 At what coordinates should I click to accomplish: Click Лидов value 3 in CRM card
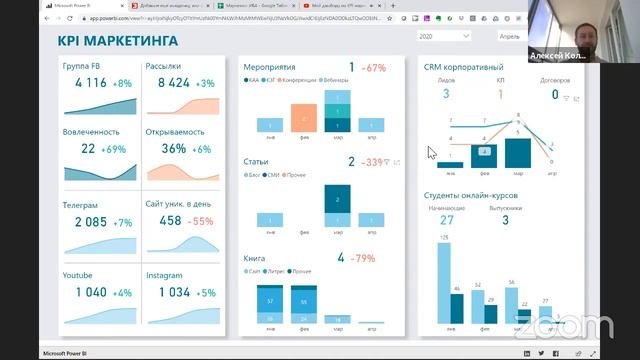point(446,94)
